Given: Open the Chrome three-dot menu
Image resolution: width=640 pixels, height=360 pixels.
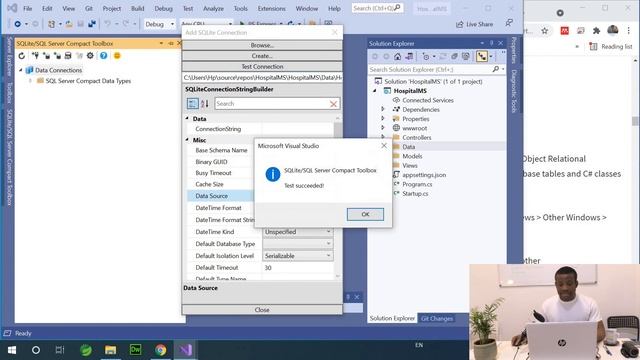Looking at the screenshot, I should click(x=629, y=31).
